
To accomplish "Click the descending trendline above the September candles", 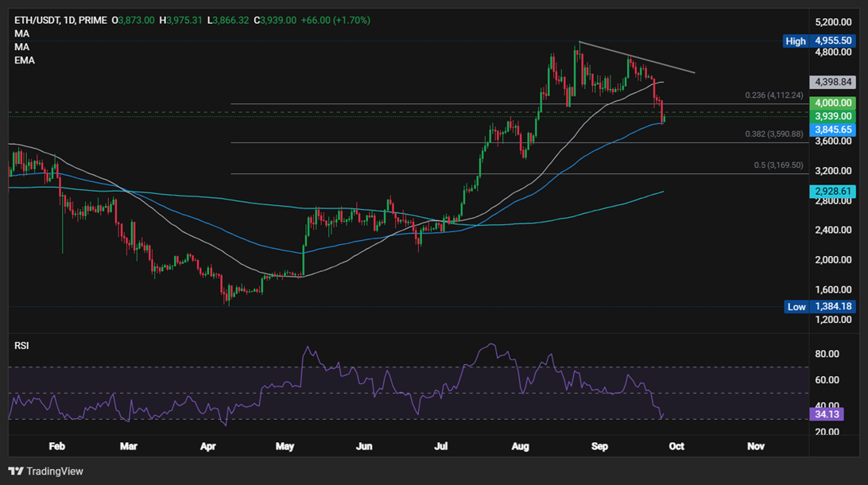I will (x=636, y=57).
